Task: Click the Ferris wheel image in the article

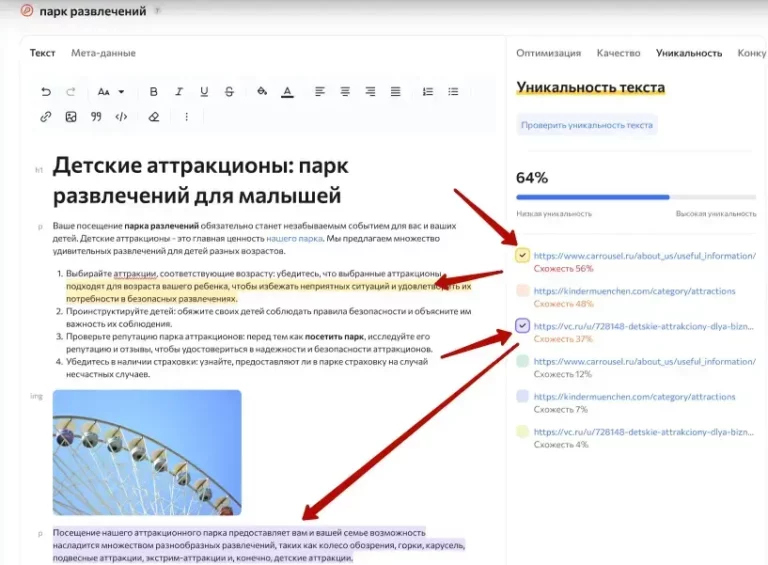Action: coord(147,452)
